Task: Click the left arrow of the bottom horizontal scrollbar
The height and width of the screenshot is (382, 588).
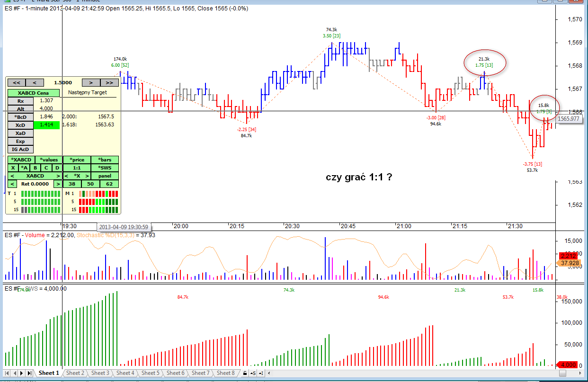Action: point(269,373)
